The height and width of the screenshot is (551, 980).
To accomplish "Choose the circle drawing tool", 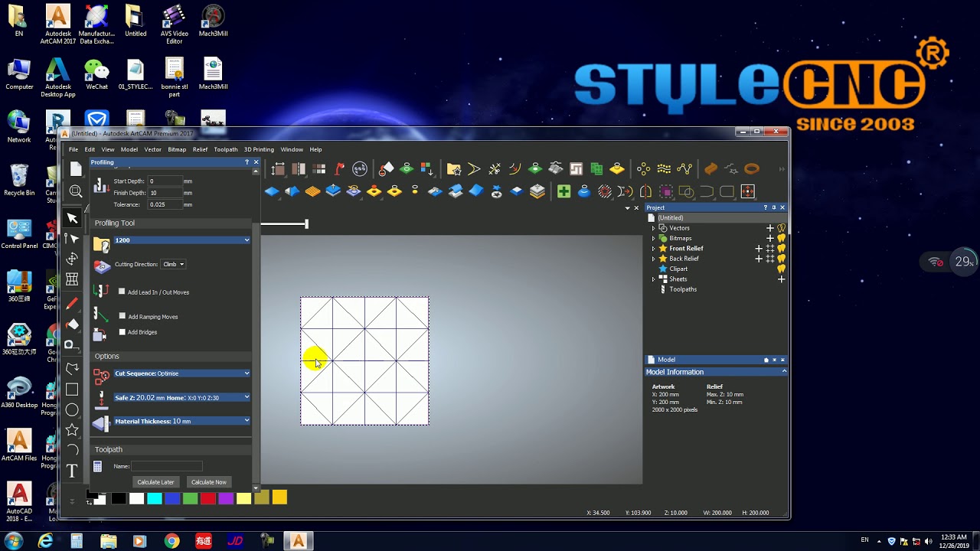I will click(72, 410).
